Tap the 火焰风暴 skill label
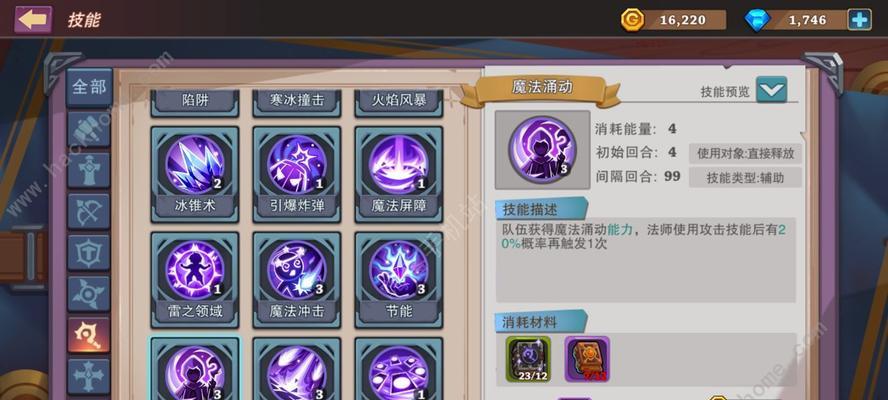Viewport: 888px width, 400px height. click(x=399, y=100)
